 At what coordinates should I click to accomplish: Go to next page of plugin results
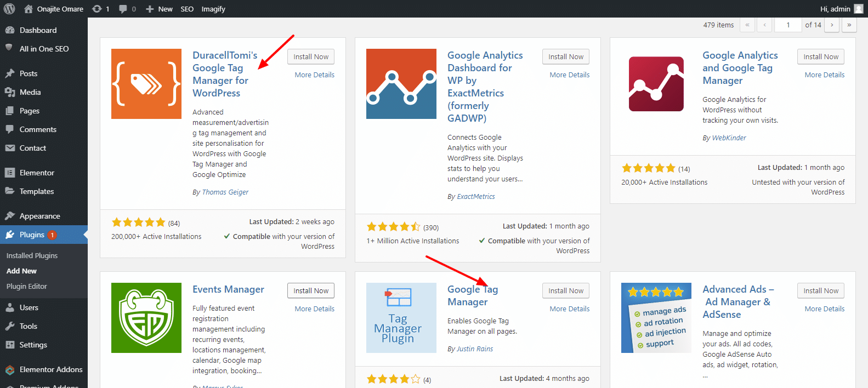[x=832, y=25]
